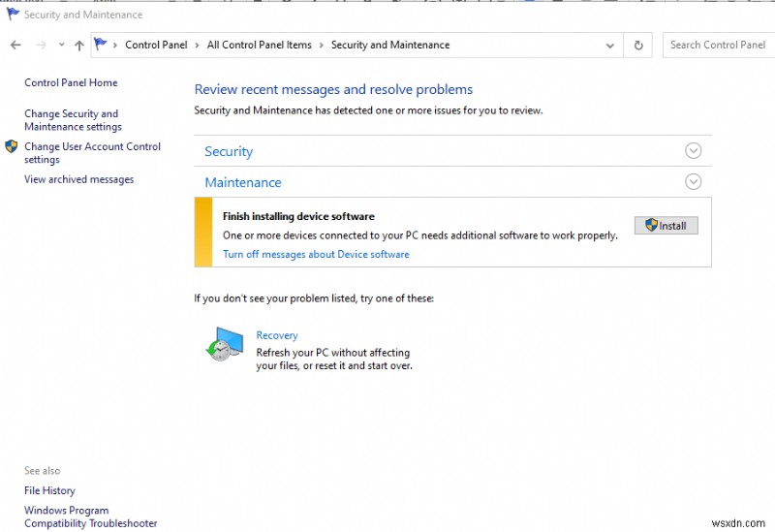Open Change Security and Maintenance settings
Screen dimensions: 775x532
click(74, 120)
